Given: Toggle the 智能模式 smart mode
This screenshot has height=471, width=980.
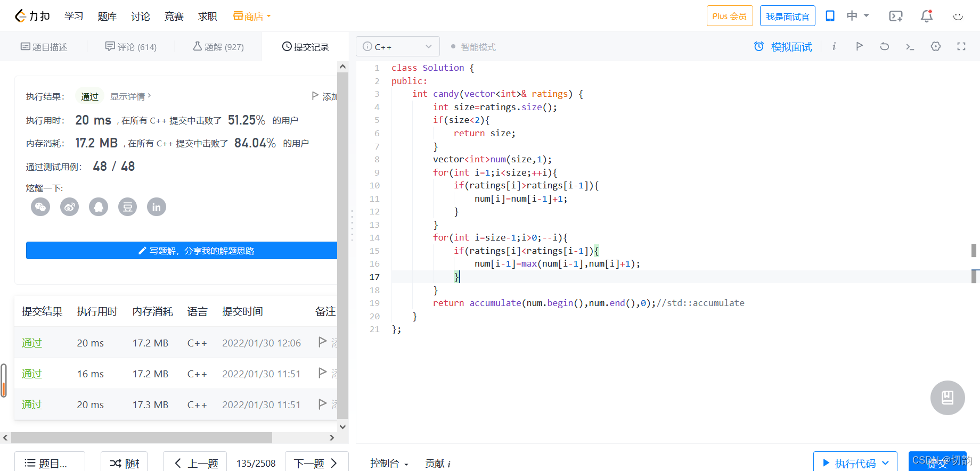Looking at the screenshot, I should [473, 47].
